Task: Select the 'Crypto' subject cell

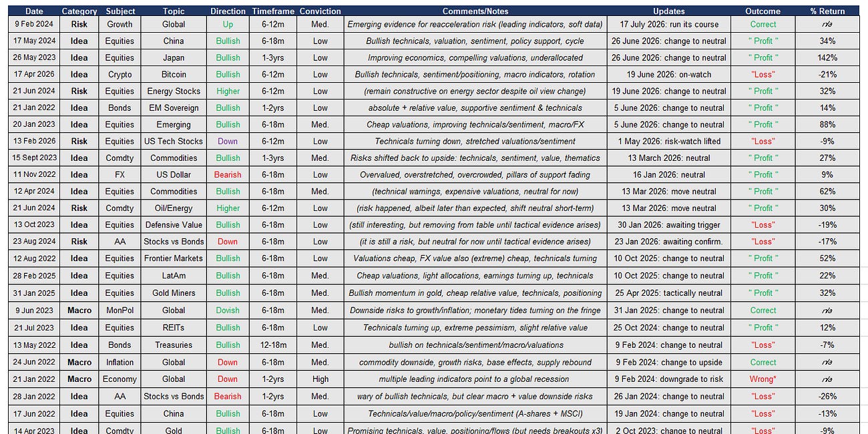Action: click(120, 74)
